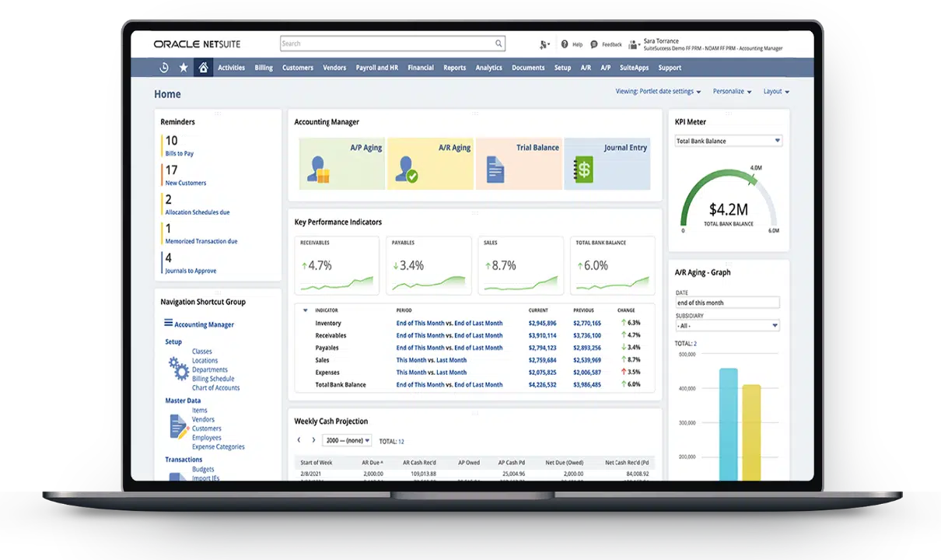Click the Payables KPI trend card
Viewport: 941px width, 560px height.
[429, 265]
